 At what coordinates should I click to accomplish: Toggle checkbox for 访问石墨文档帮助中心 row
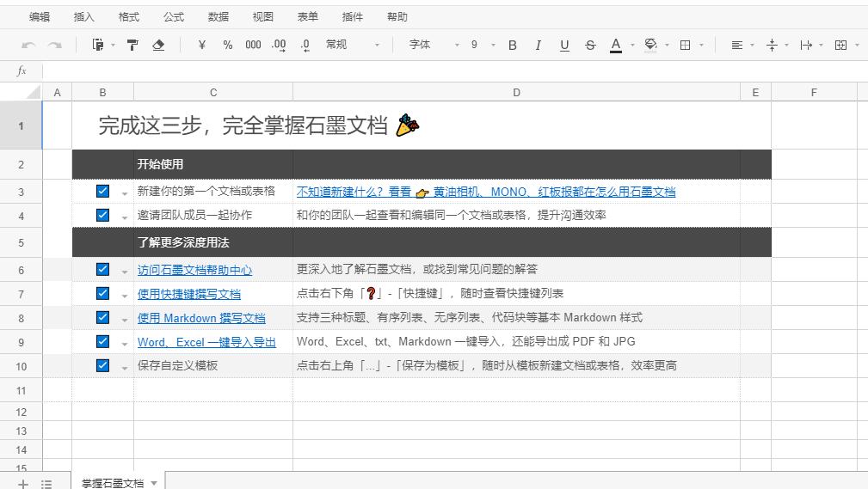102,269
